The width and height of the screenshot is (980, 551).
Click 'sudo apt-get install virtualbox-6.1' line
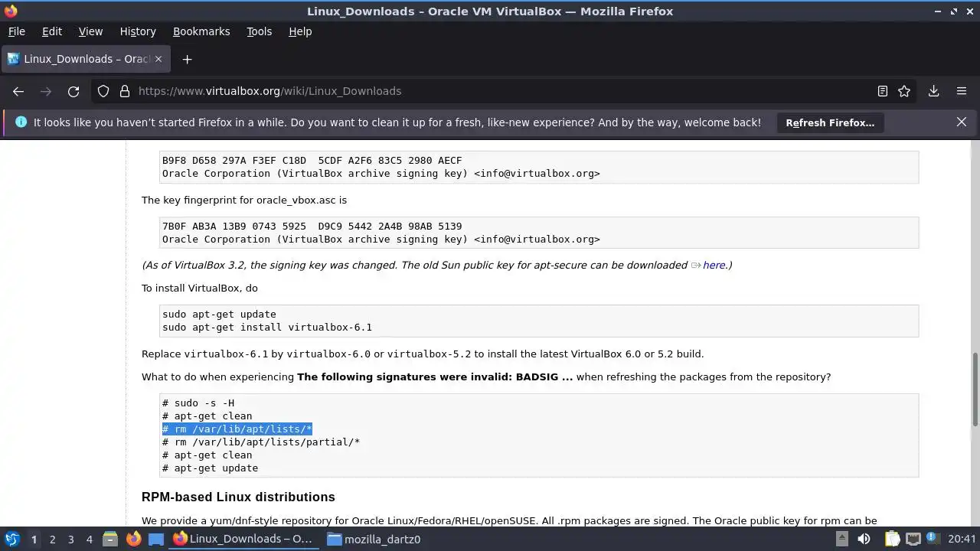coord(267,327)
